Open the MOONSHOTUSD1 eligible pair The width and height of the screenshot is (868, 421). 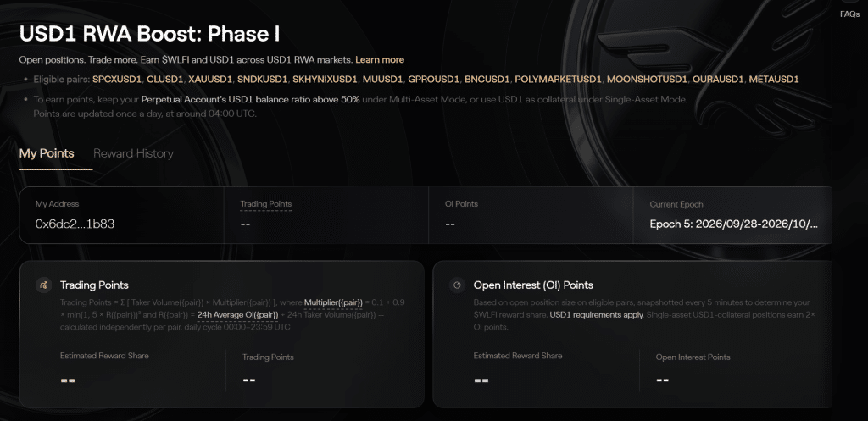point(647,80)
